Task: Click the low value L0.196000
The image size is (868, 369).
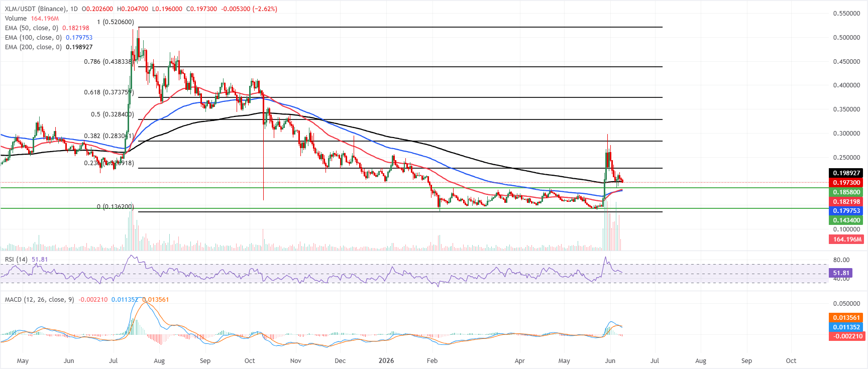Action: 167,9
